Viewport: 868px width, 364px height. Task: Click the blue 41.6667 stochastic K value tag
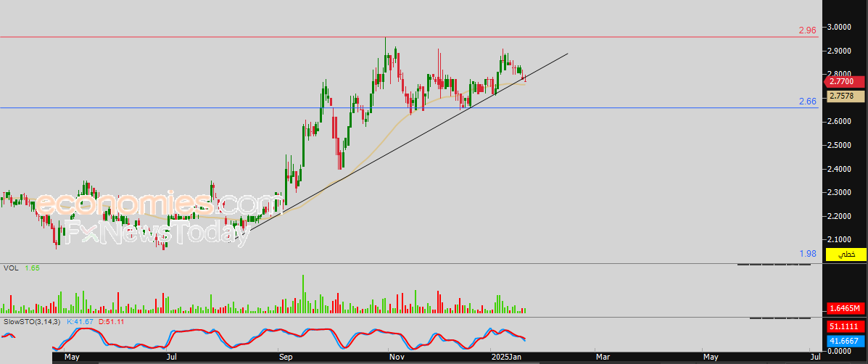click(x=846, y=342)
